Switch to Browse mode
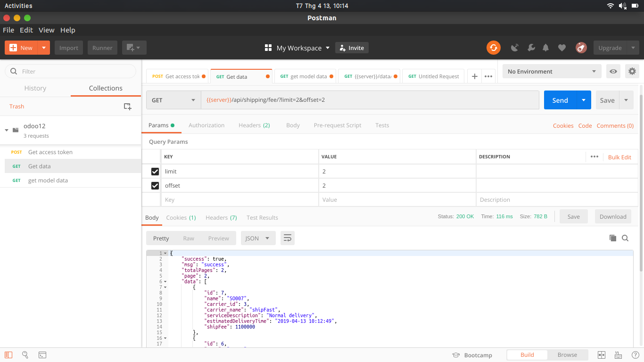The height and width of the screenshot is (362, 644). click(x=567, y=355)
